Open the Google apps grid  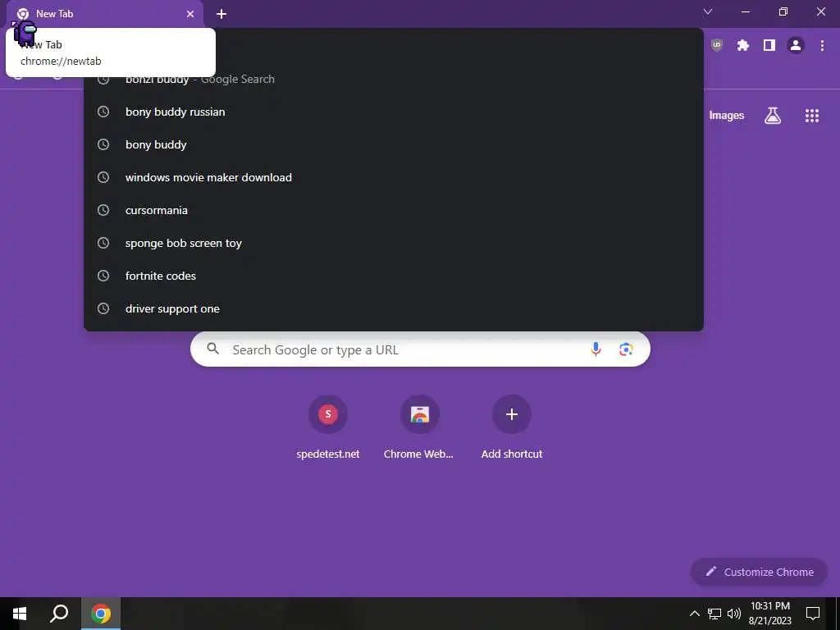coord(812,115)
